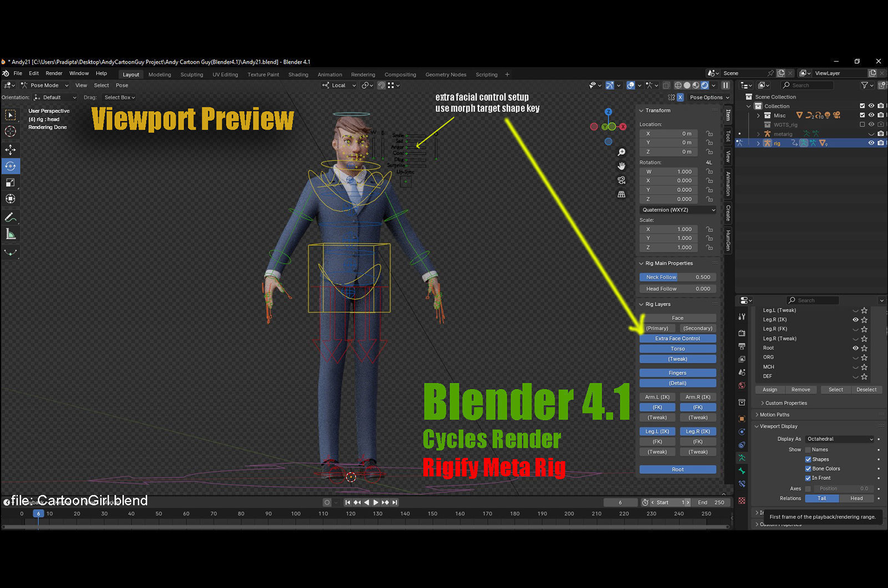Hide the rig object with eye icon
Image resolution: width=888 pixels, height=588 pixels.
pyautogui.click(x=871, y=143)
